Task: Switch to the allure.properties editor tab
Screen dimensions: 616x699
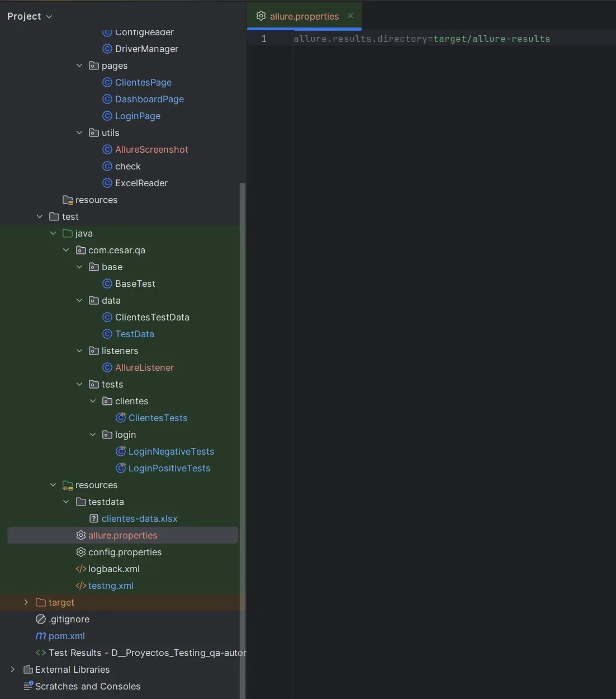Action: click(304, 16)
